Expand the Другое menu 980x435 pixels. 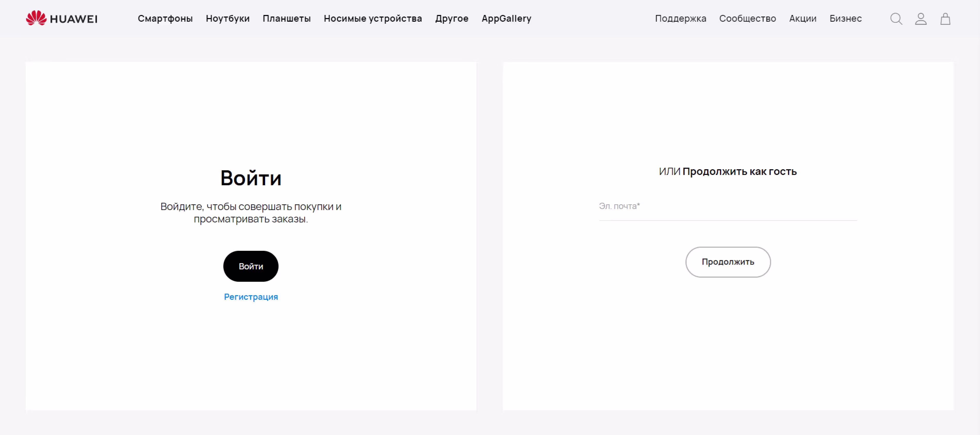(x=452, y=18)
